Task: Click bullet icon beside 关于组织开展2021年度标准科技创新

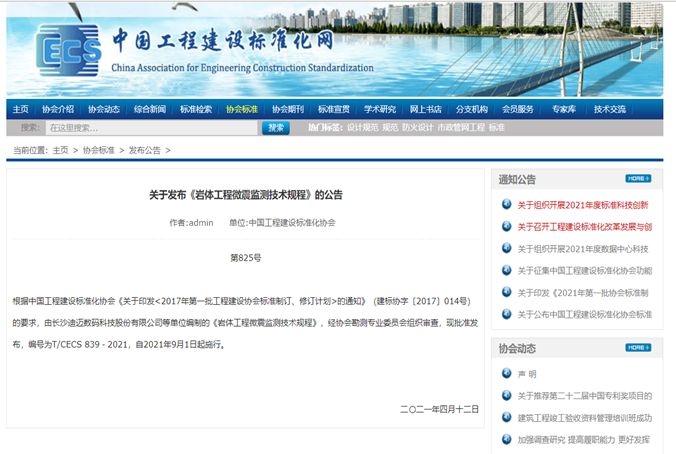Action: click(x=507, y=204)
